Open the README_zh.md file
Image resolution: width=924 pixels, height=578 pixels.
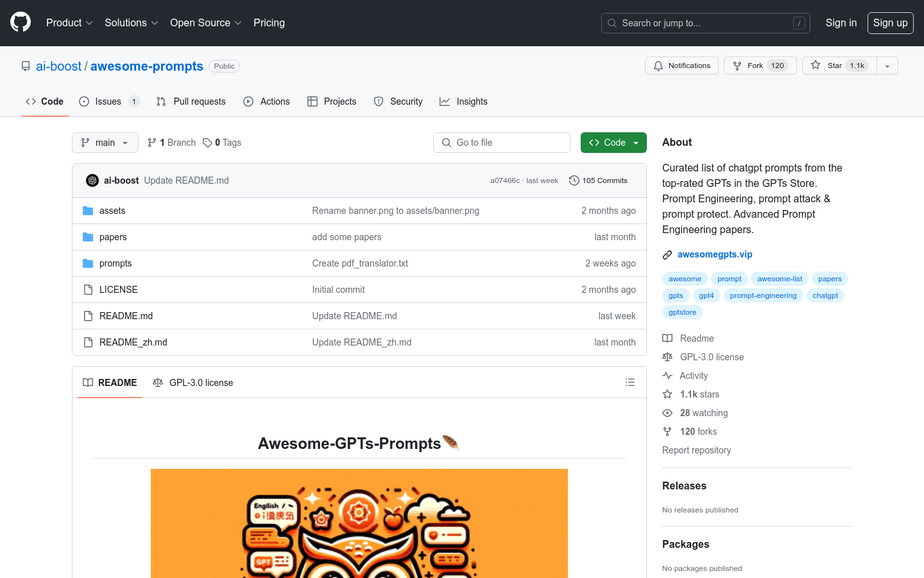click(x=133, y=342)
